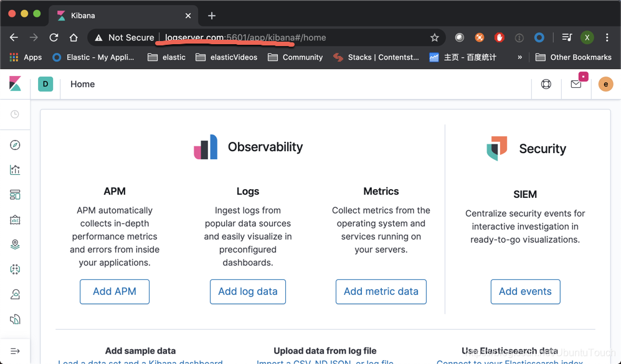Click the Add metric data button
The height and width of the screenshot is (364, 621).
pos(381,292)
